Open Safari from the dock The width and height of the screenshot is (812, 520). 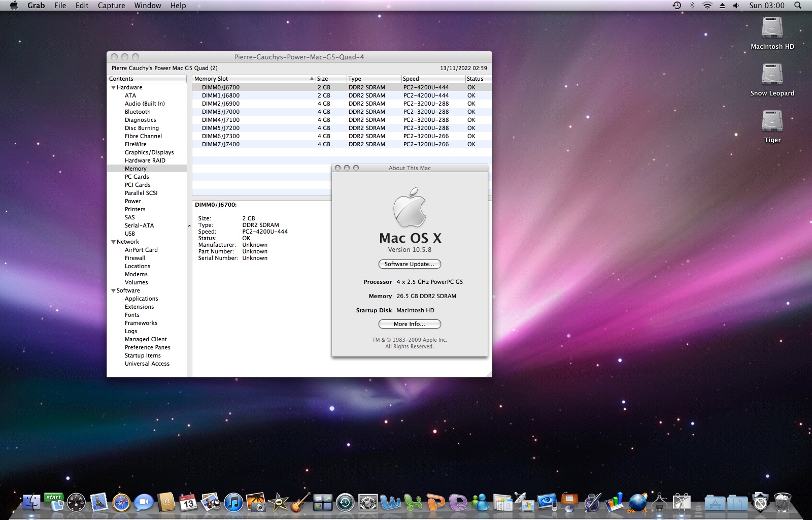pyautogui.click(x=122, y=503)
